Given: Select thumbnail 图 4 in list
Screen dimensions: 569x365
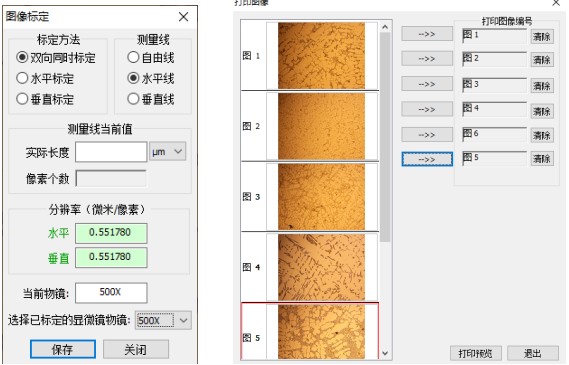Looking at the screenshot, I should tap(309, 267).
